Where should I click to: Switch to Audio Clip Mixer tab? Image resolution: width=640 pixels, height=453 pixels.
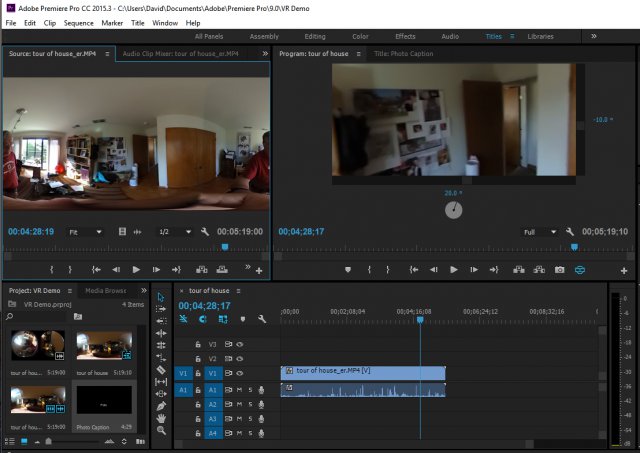point(180,53)
